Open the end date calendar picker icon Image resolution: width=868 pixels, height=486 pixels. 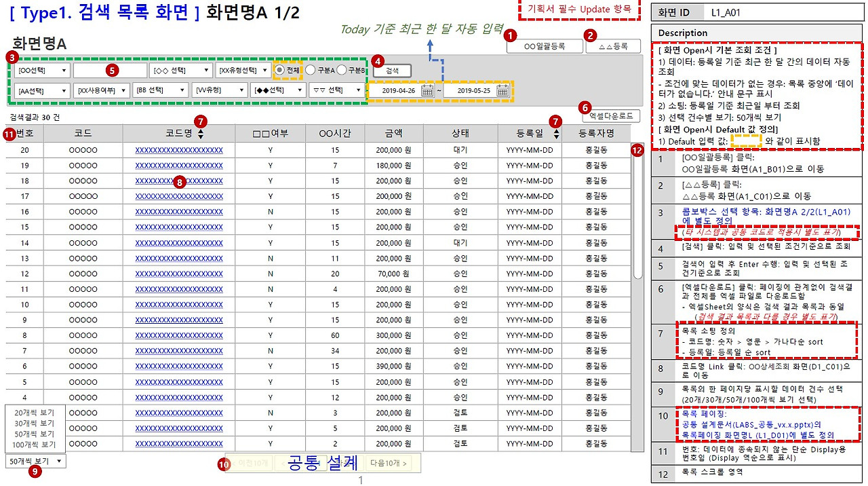pyautogui.click(x=502, y=90)
